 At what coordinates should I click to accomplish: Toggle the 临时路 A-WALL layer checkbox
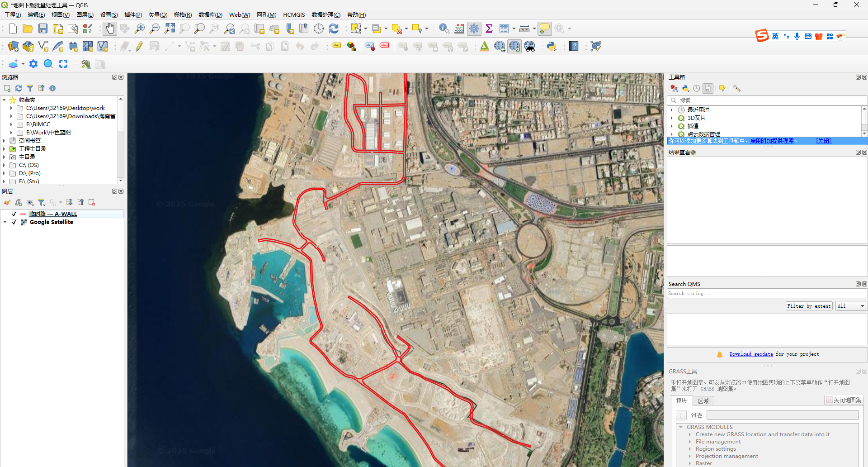14,214
